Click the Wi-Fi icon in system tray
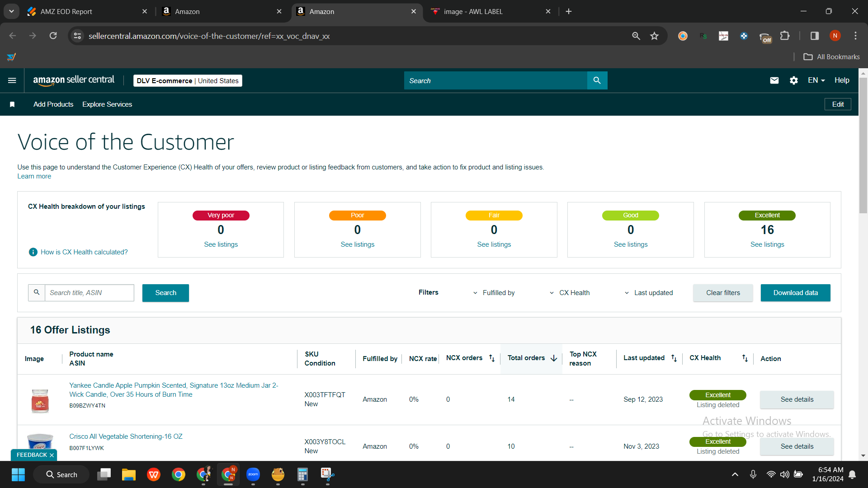Viewport: 868px width, 488px height. [x=771, y=474]
